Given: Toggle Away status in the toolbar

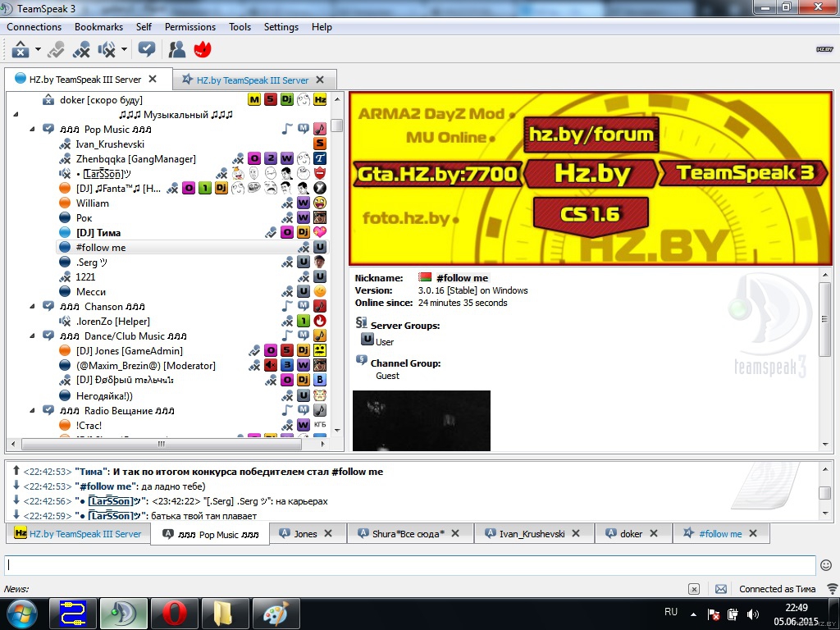Looking at the screenshot, I should coord(21,50).
